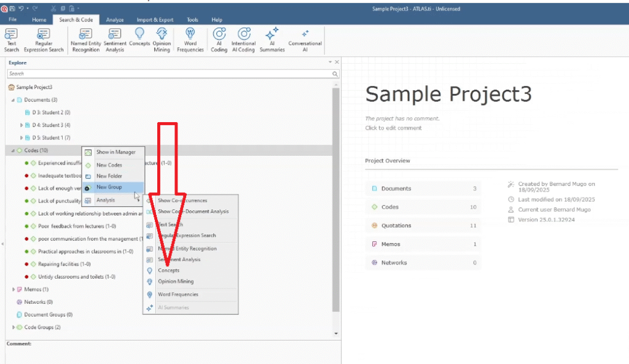Expand the Code Groups node
The image size is (629, 364).
(13, 327)
